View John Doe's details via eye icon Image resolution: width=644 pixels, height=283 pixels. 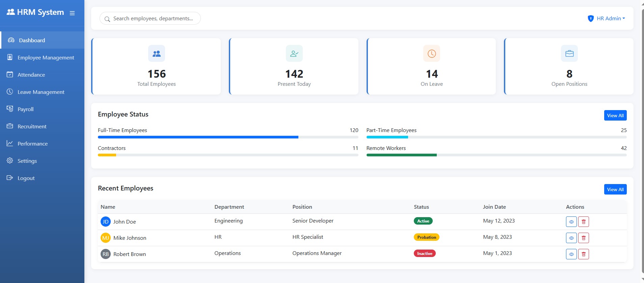click(x=571, y=222)
